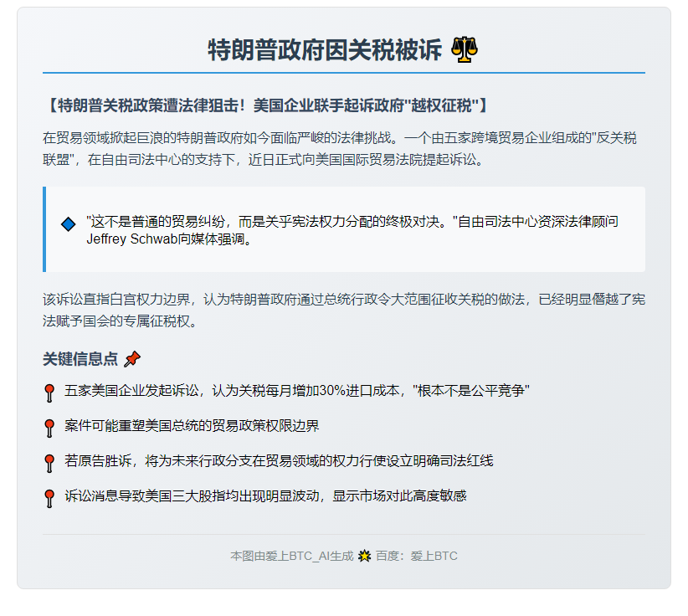Click bullet text 若原告胜诉，将为未来行政分支
Viewport: 688px width, 616px height.
click(279, 460)
